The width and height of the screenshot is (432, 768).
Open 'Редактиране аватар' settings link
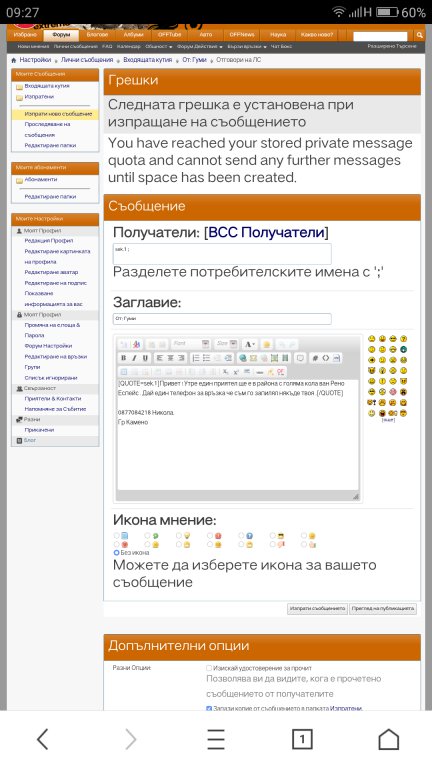pos(51,272)
